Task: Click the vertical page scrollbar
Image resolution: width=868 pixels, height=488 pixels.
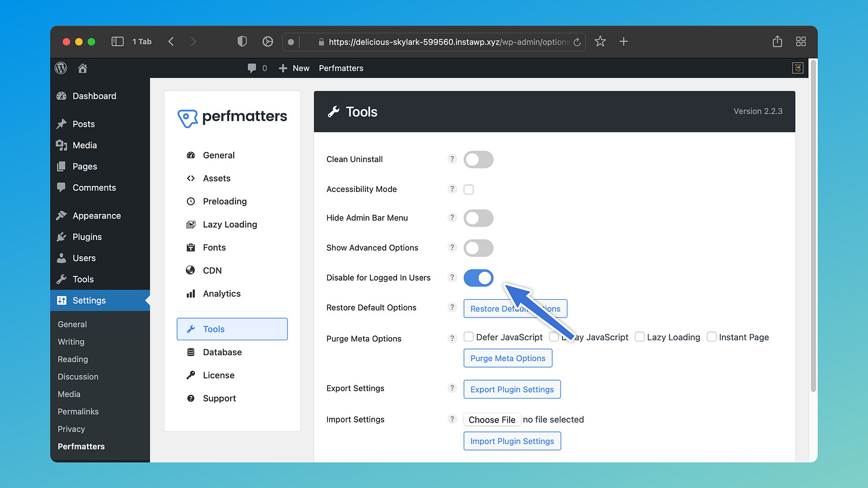Action: pos(813,226)
